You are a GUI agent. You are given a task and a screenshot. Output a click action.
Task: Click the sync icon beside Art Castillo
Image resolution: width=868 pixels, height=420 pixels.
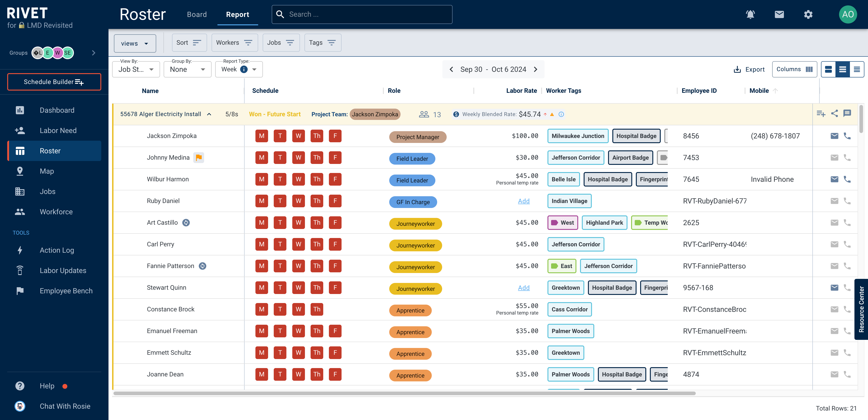(186, 222)
